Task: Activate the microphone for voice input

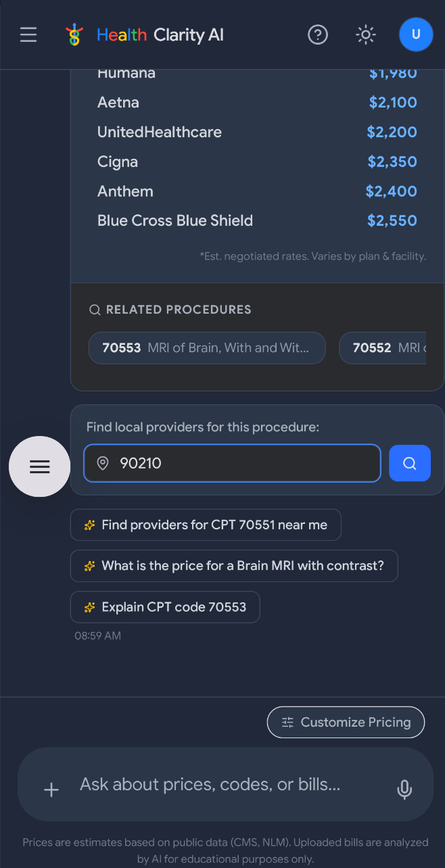Action: (x=404, y=790)
